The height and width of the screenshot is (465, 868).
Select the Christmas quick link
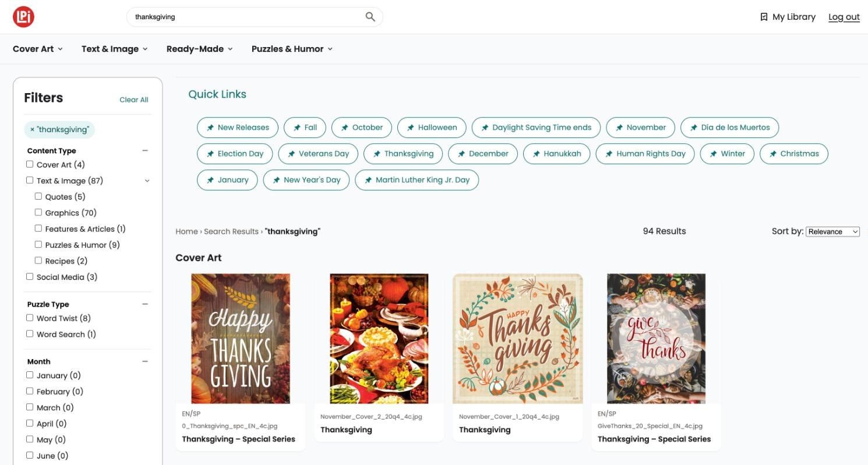coord(794,154)
